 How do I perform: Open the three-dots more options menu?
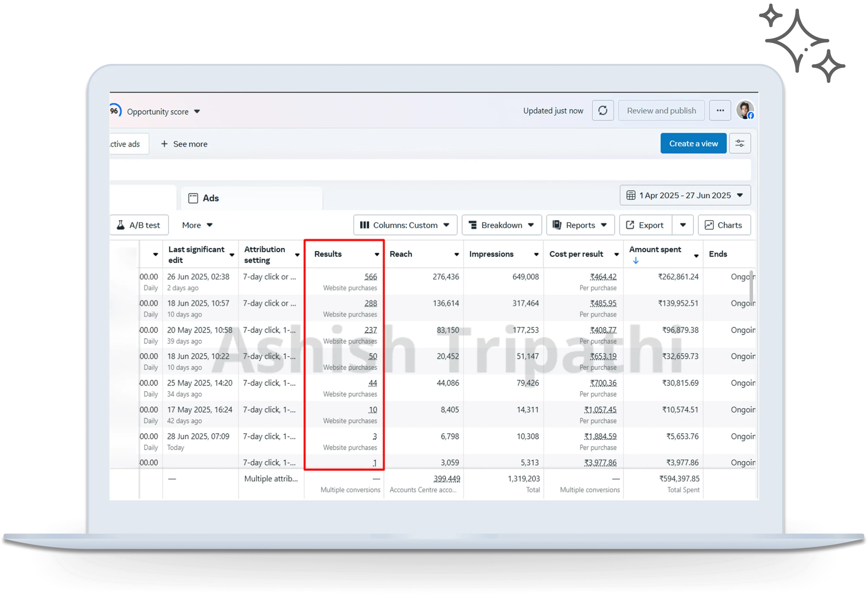(720, 111)
